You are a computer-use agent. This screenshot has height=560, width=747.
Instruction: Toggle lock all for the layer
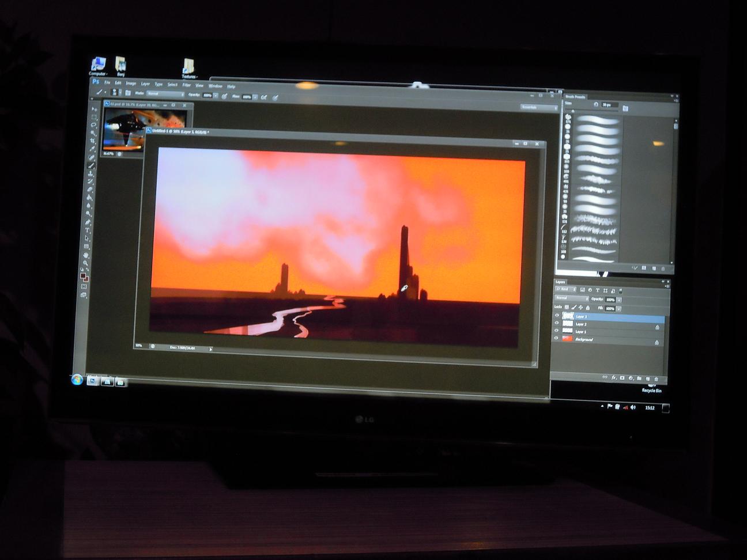pos(588,308)
